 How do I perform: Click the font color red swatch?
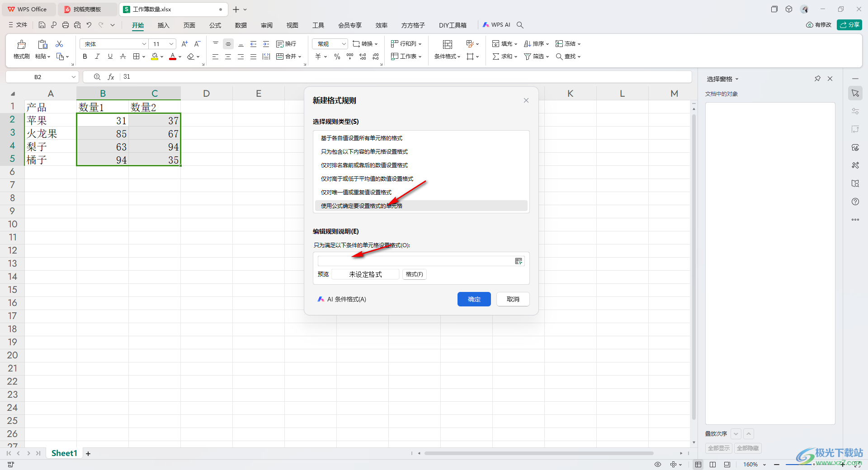(173, 57)
